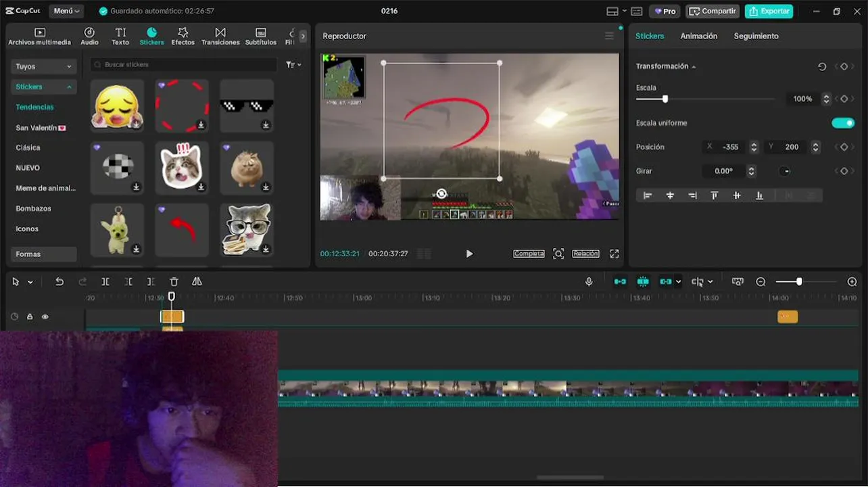Open the Menú dropdown
This screenshot has width=868, height=487.
click(x=66, y=11)
